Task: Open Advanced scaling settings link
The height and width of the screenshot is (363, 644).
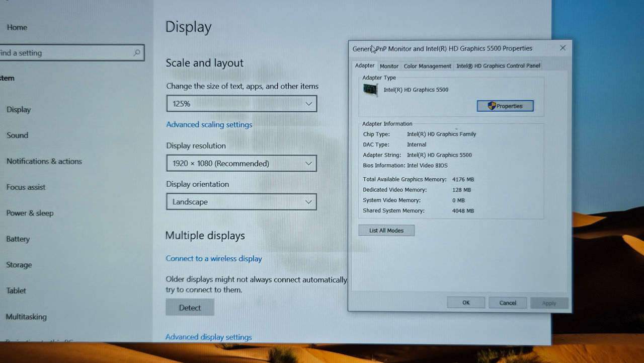Action: (209, 124)
